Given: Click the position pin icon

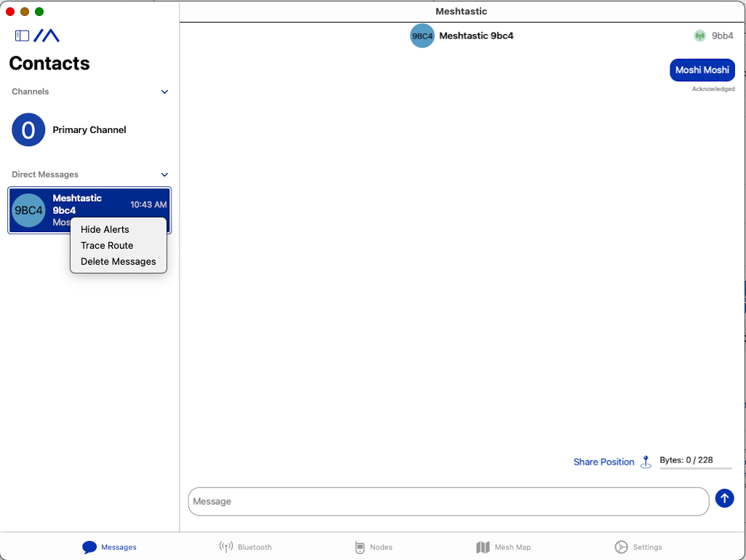Looking at the screenshot, I should (x=646, y=462).
